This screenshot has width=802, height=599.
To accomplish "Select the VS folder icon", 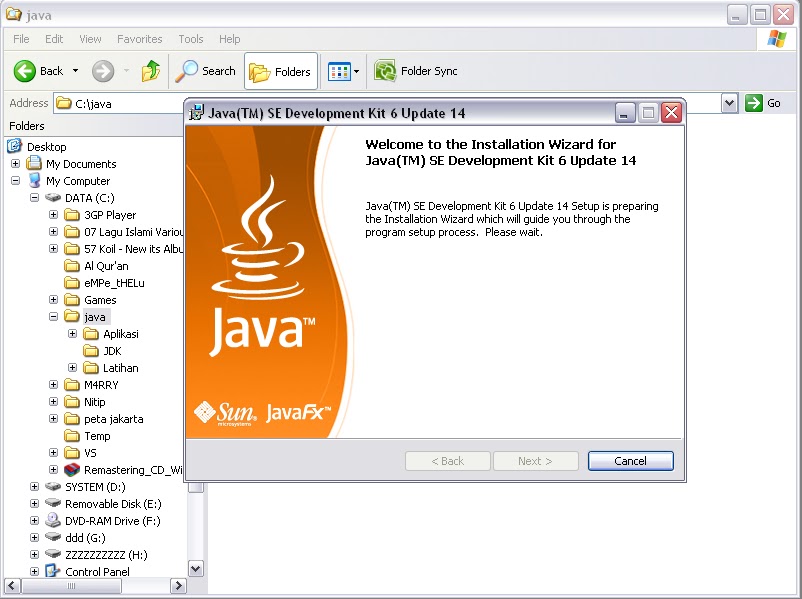I will (x=72, y=453).
